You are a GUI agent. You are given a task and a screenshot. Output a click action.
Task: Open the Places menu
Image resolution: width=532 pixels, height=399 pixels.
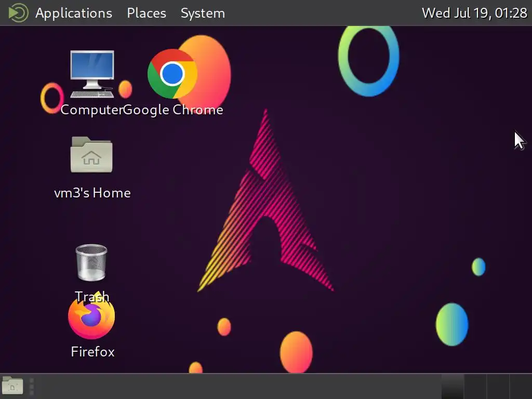tap(147, 13)
